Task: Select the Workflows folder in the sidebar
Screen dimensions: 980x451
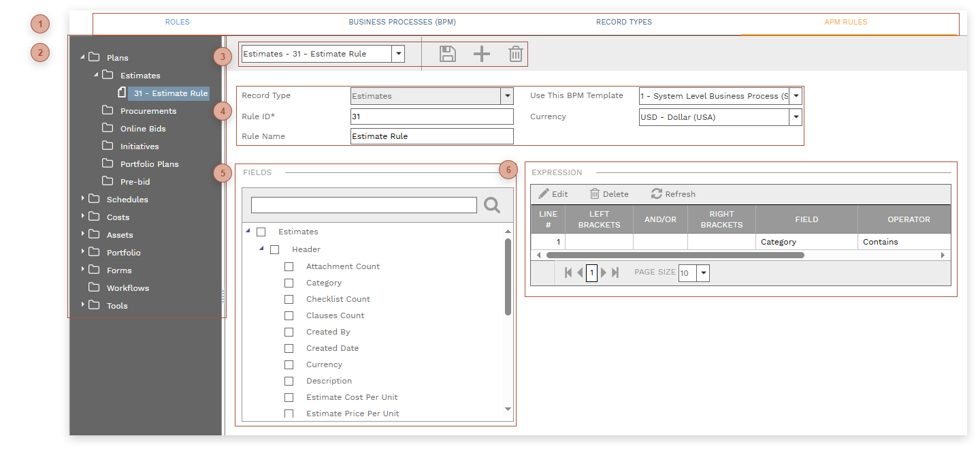Action: click(127, 287)
